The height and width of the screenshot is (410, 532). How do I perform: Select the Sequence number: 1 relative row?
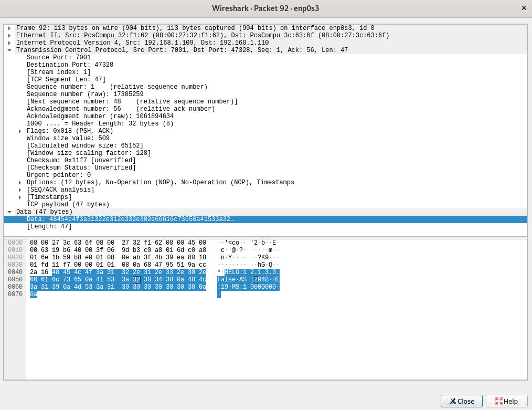click(x=265, y=87)
